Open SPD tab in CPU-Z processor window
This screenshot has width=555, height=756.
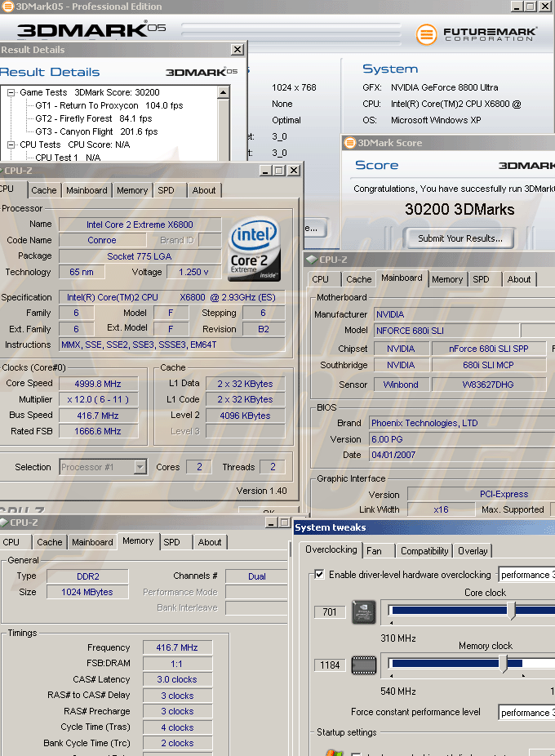click(166, 190)
